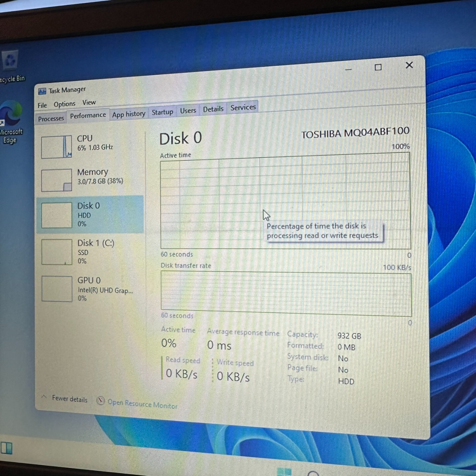Collapse view with Fewer details chevron
The image size is (476, 476).
click(x=44, y=397)
